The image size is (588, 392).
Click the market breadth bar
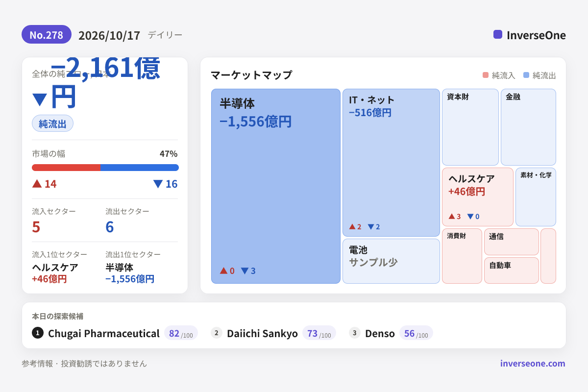[x=105, y=168]
